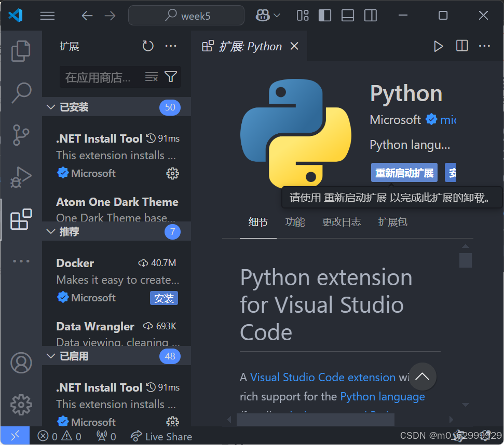504x445 pixels.
Task: Show additional views ellipsis in activity bar
Action: tap(21, 261)
